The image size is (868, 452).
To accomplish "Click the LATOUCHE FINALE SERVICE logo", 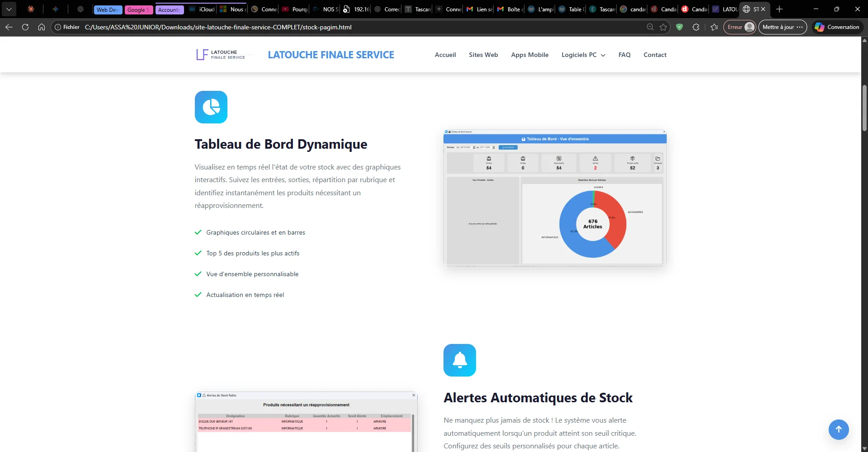I will 222,54.
